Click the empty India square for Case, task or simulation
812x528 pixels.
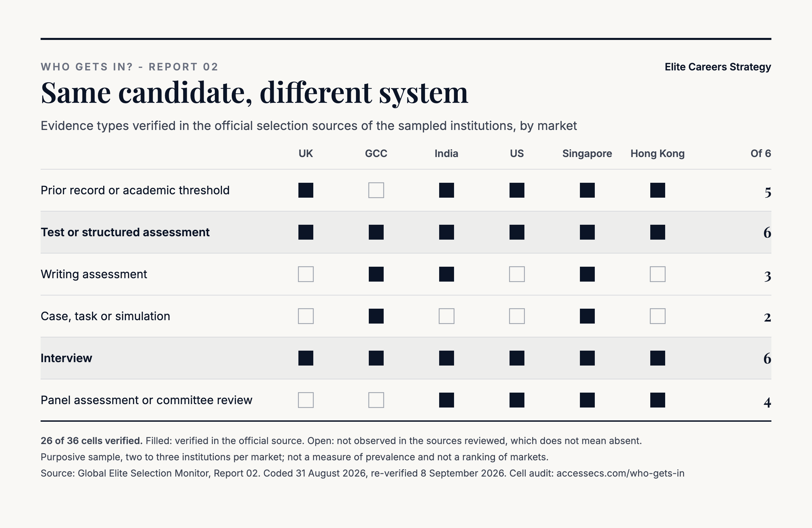tap(446, 316)
